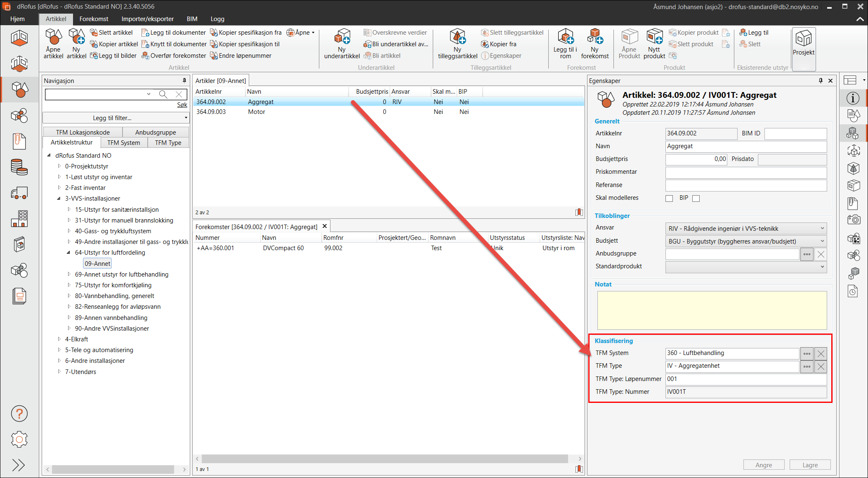Open help question mark in left sidebar

point(19,413)
